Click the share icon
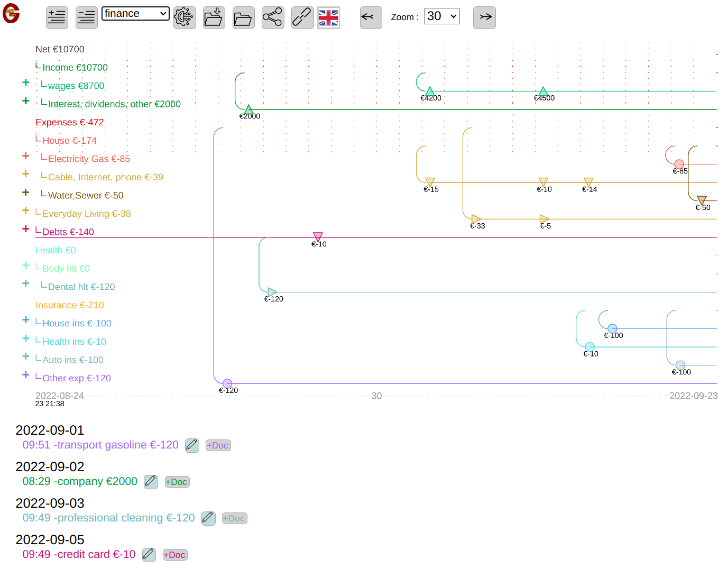 pos(273,17)
